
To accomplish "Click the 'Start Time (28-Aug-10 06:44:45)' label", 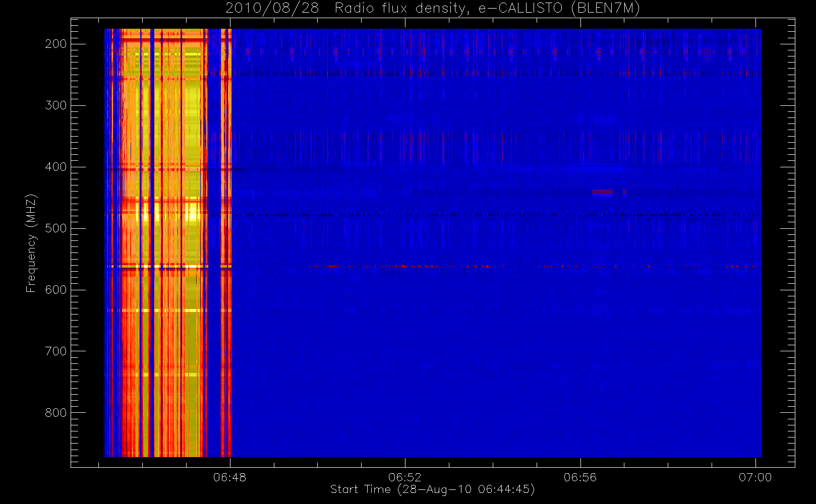I will click(432, 489).
